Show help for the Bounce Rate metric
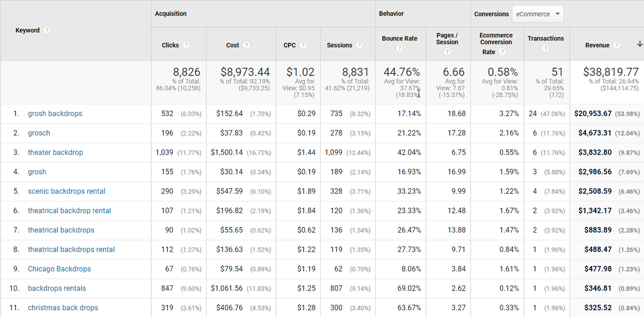This screenshot has width=644, height=317. pos(399,48)
